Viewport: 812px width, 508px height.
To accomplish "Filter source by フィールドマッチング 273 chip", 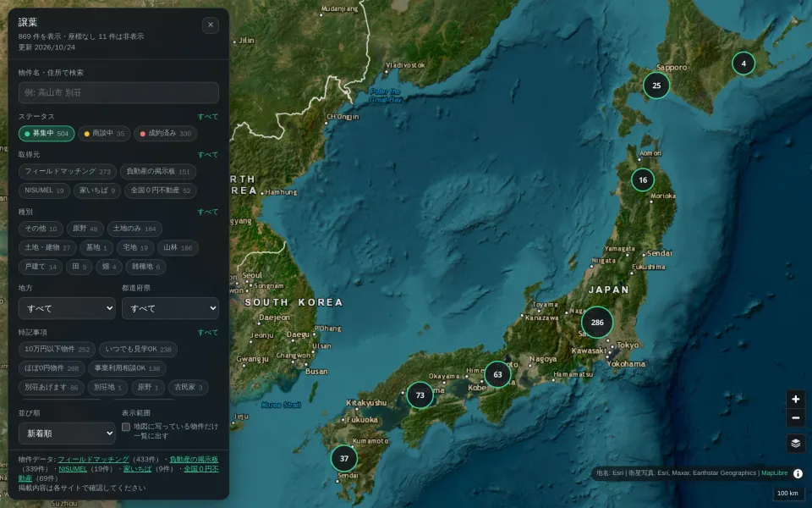I will (68, 171).
